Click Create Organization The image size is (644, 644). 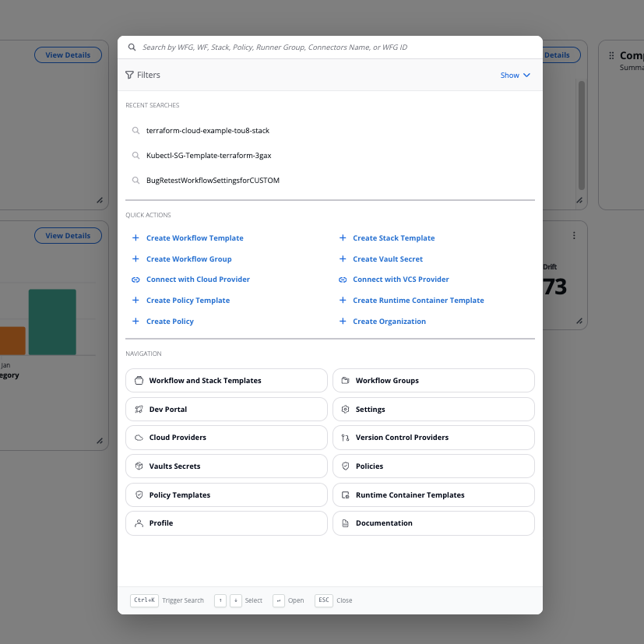388,321
